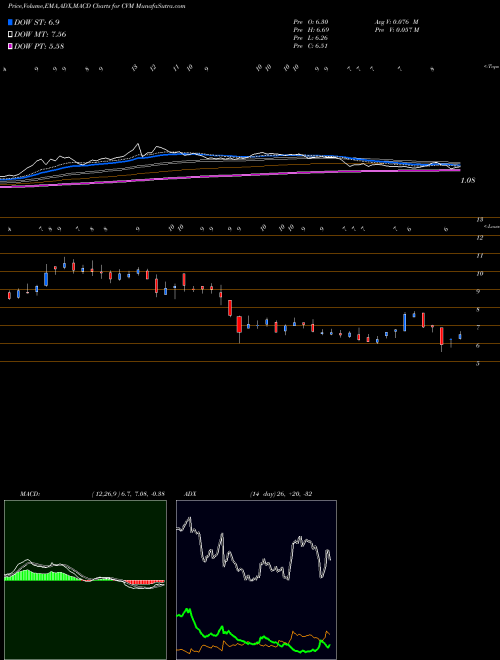Select the 'DOW MT: 7.56' legend label
Image resolution: width=500 pixels, height=660 pixels.
pos(40,34)
